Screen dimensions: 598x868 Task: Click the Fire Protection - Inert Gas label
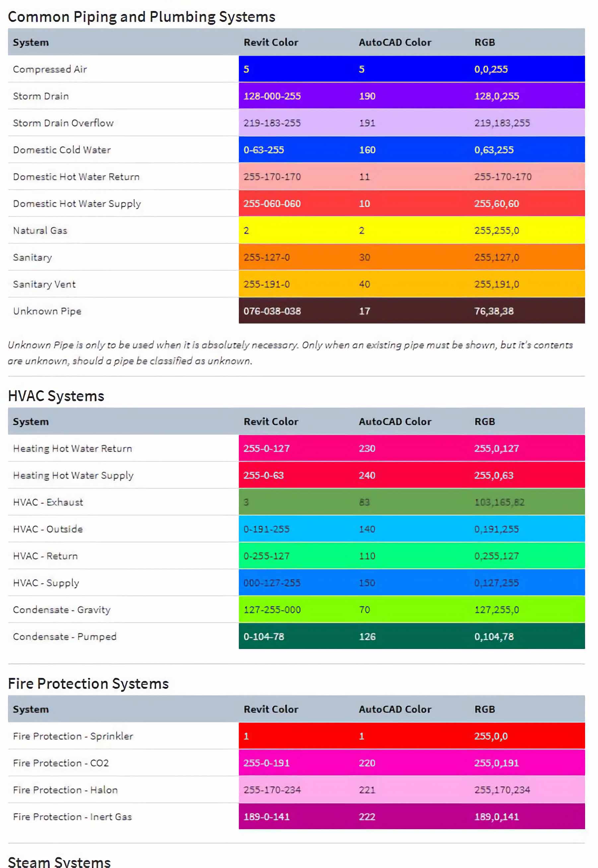pos(72,817)
